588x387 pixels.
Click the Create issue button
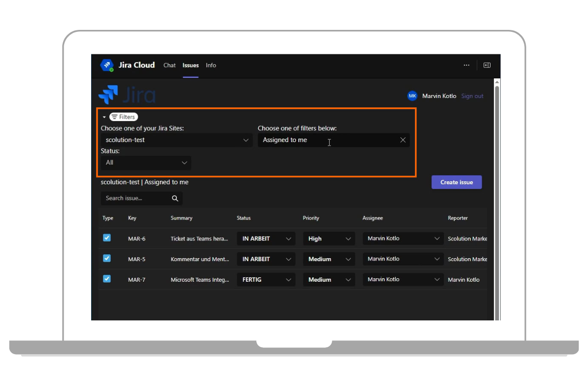456,182
